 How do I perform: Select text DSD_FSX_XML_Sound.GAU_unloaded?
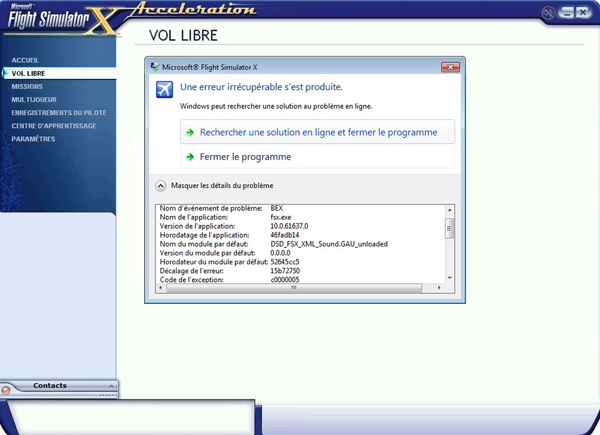(329, 244)
